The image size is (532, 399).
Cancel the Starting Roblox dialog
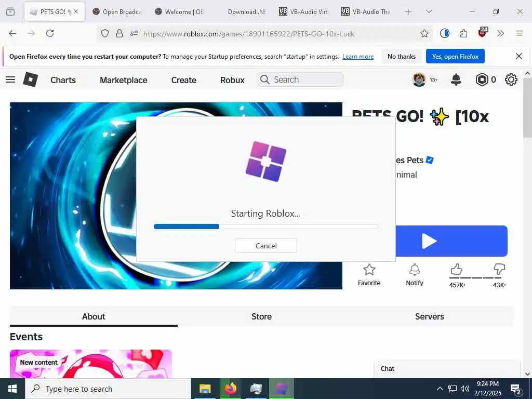(x=266, y=246)
